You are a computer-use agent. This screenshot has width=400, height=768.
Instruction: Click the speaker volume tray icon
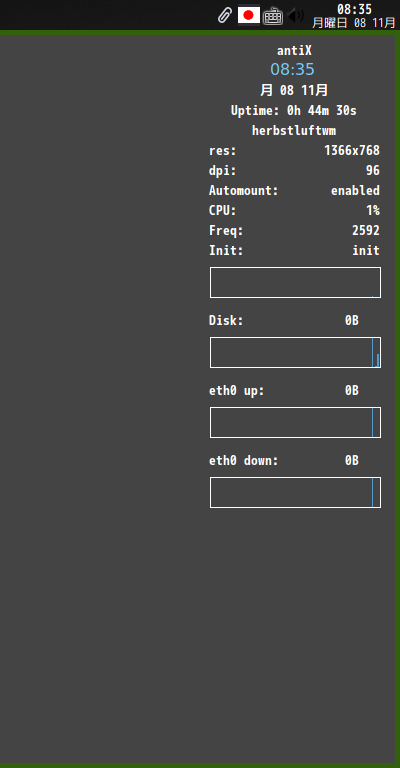pyautogui.click(x=296, y=16)
